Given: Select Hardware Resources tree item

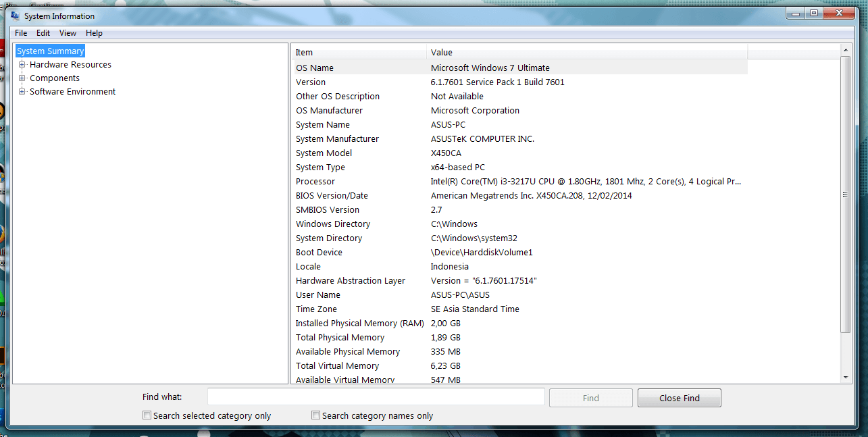Looking at the screenshot, I should [x=70, y=65].
